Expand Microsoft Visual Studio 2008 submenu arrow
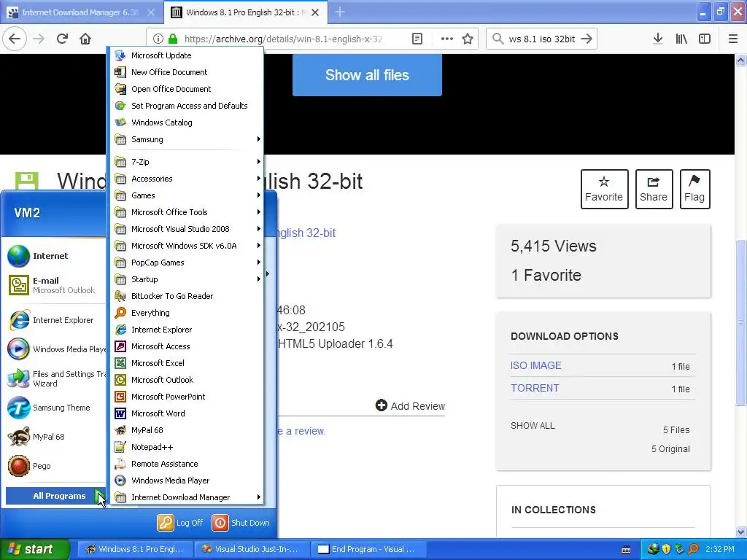This screenshot has height=560, width=747. pyautogui.click(x=259, y=229)
